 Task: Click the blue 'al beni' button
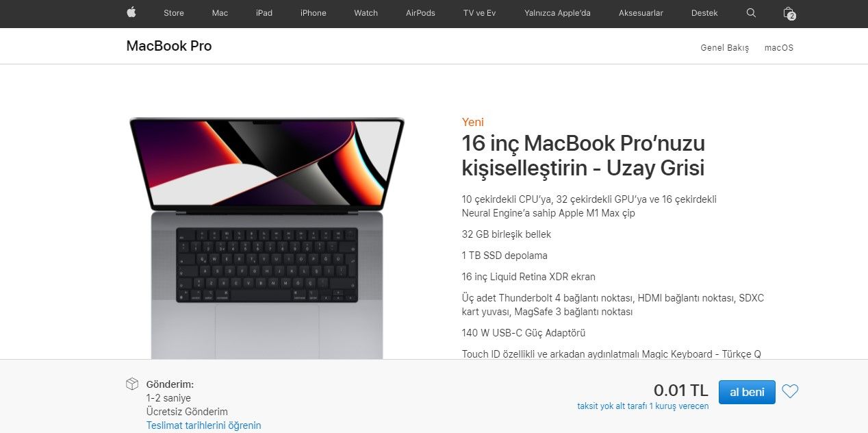[747, 392]
